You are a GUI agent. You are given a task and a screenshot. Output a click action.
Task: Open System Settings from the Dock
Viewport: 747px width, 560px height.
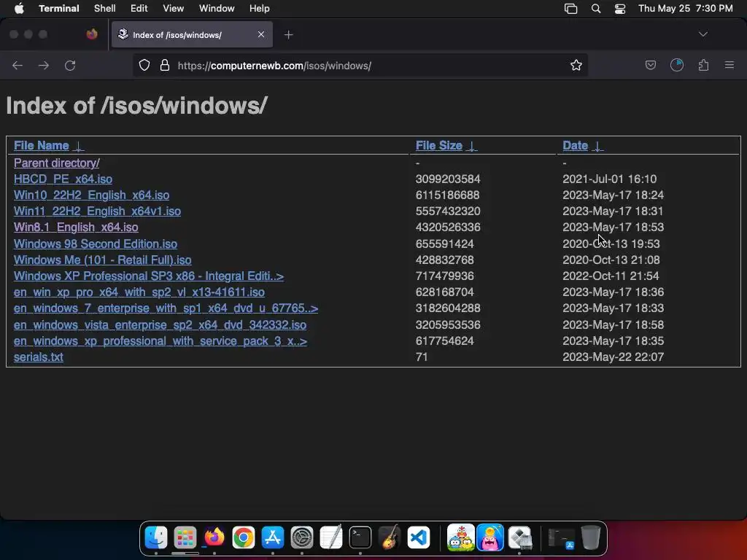click(x=302, y=537)
